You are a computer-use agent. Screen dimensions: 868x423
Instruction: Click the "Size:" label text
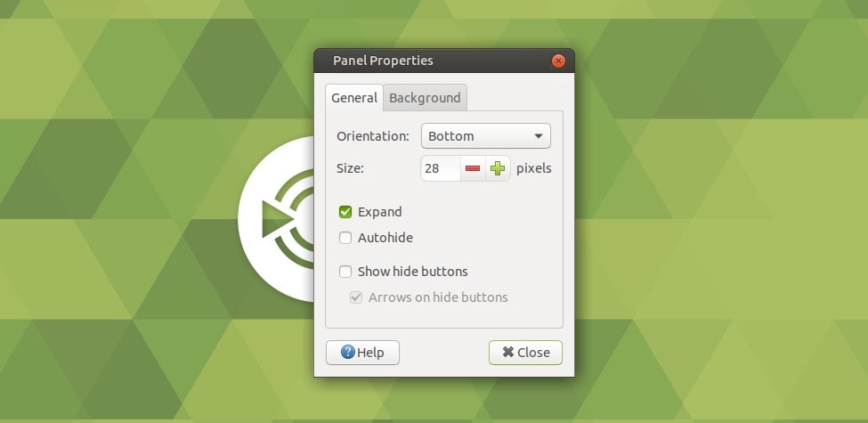351,168
